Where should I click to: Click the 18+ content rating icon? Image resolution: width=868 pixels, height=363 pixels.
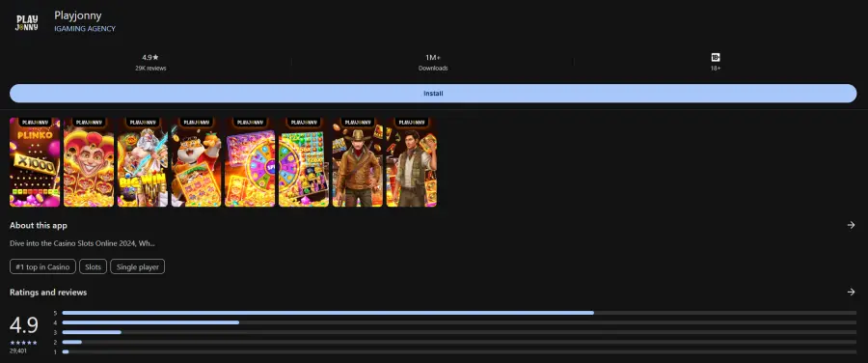coord(716,57)
